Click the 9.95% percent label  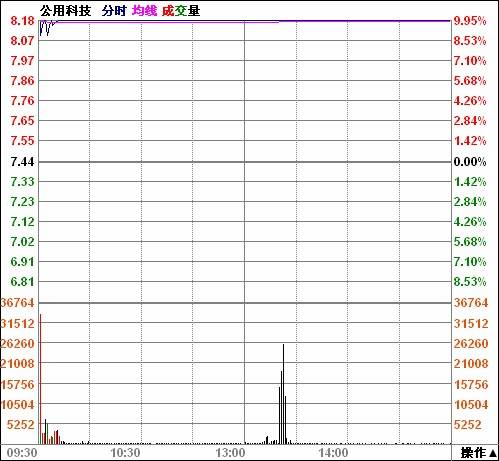(x=470, y=21)
